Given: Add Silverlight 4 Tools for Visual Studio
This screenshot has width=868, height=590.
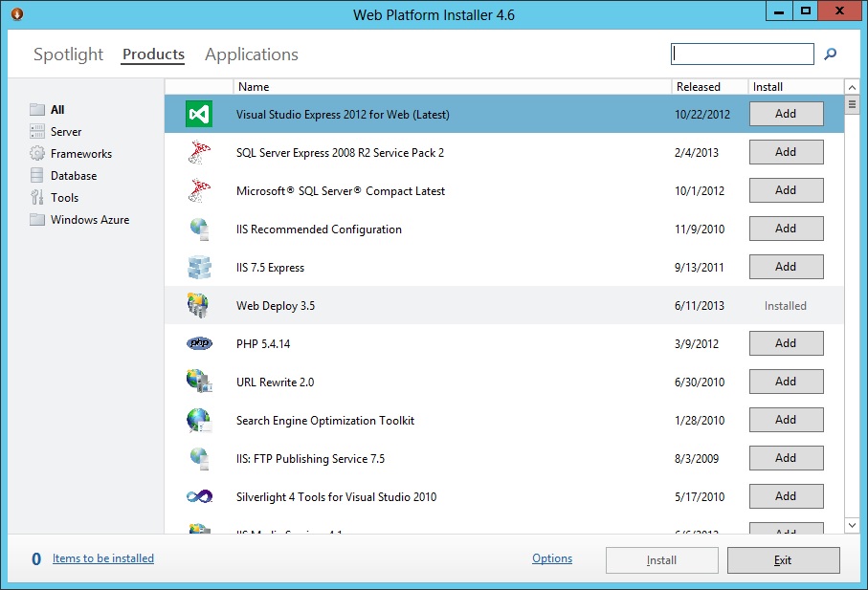Looking at the screenshot, I should coord(786,496).
